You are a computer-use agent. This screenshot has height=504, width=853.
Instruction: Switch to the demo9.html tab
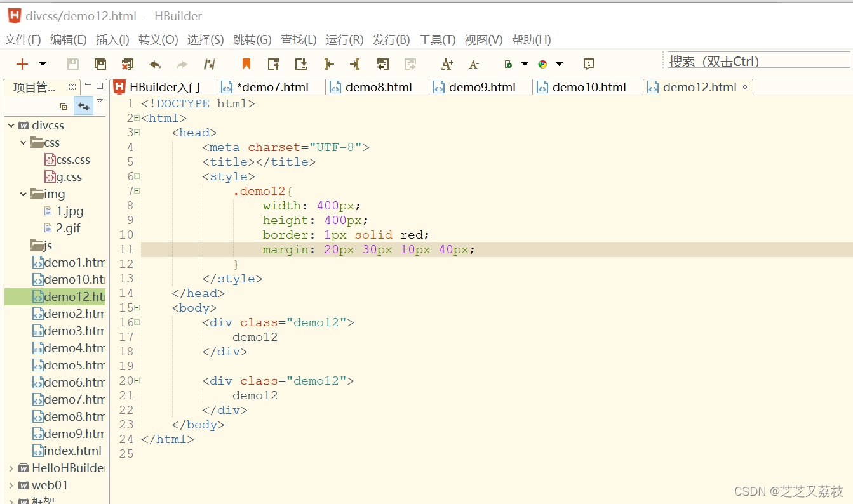pos(481,88)
